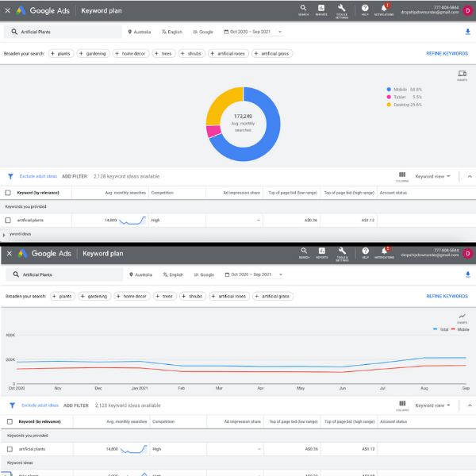Open Search icon in top header bar
This screenshot has width=476, height=476.
303,10
